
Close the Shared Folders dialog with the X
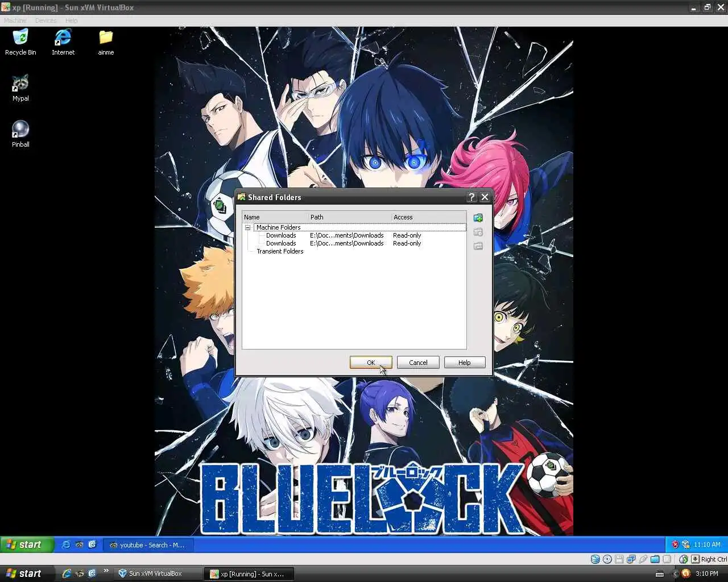[485, 197]
